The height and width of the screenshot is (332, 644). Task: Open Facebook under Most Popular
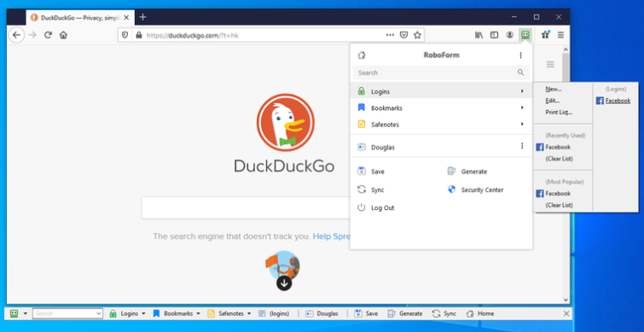coord(554,194)
